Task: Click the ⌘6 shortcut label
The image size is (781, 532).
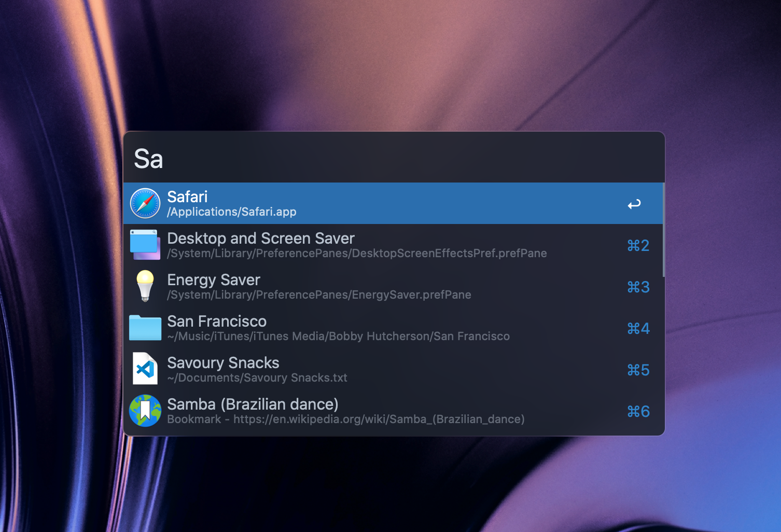Action: click(x=638, y=411)
